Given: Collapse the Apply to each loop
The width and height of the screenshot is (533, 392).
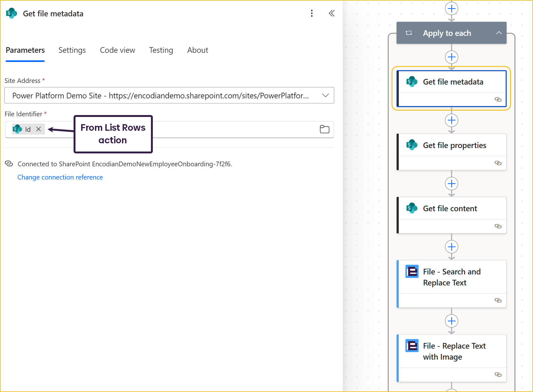Looking at the screenshot, I should 499,33.
